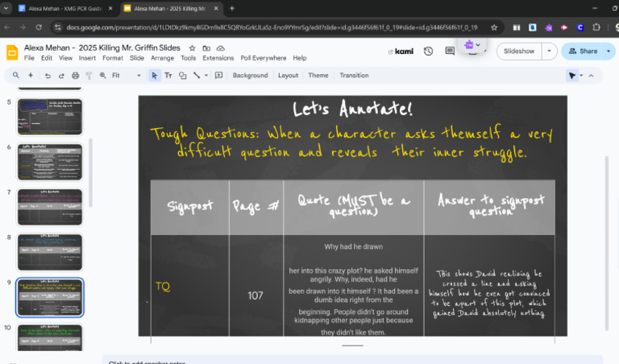Open the Help menu
Image resolution: width=619 pixels, height=364 pixels.
click(x=300, y=58)
